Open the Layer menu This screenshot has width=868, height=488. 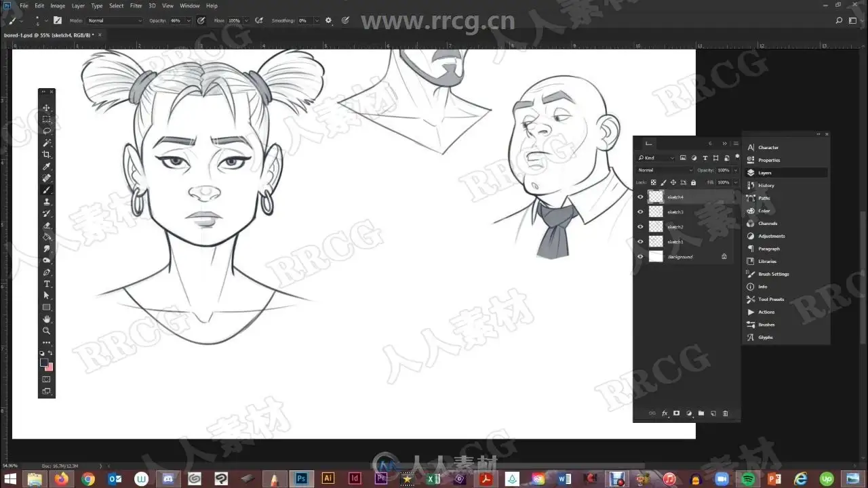click(78, 5)
